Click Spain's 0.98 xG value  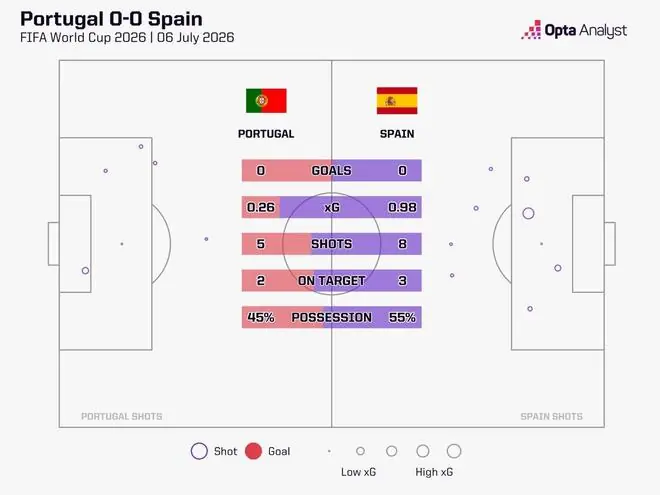(402, 207)
